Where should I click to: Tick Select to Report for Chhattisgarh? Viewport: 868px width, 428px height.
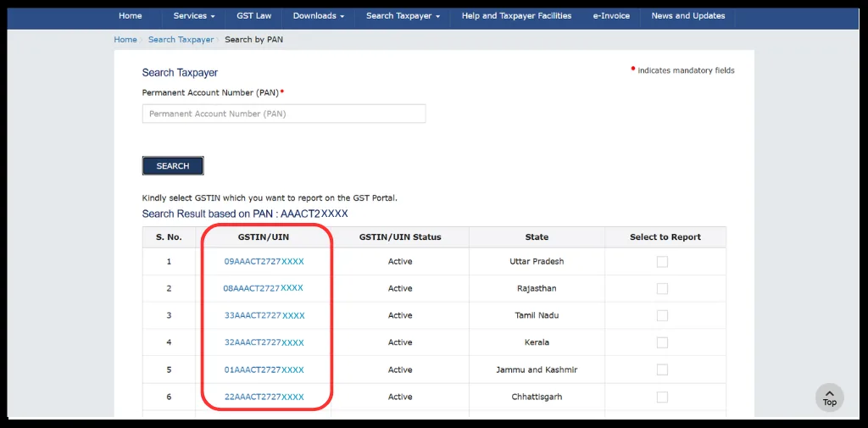pyautogui.click(x=662, y=397)
